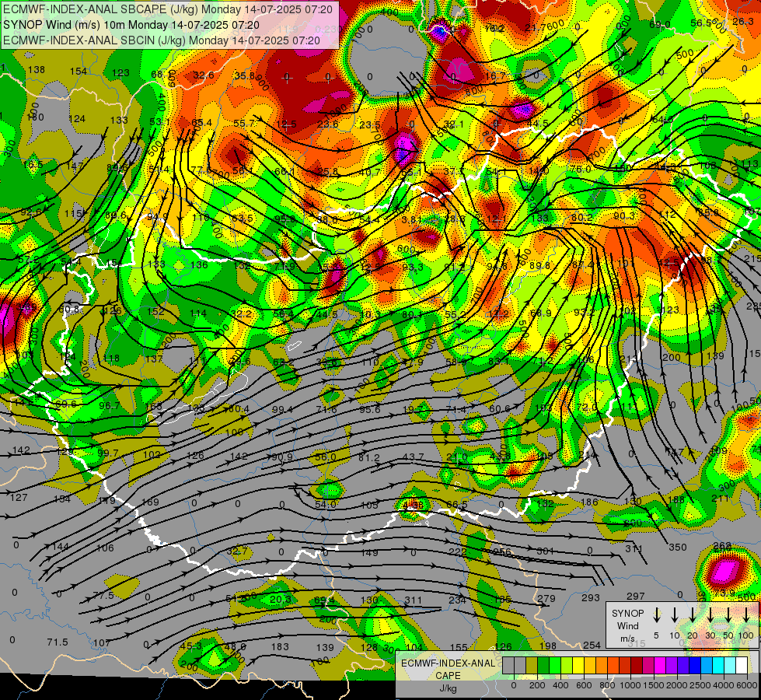Screen dimensions: 761x700
Task: Click the map value '301'
Action: tap(545, 551)
